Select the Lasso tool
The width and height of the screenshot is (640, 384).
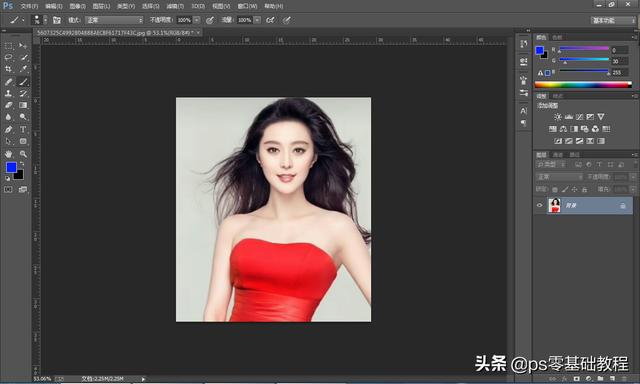[9, 58]
